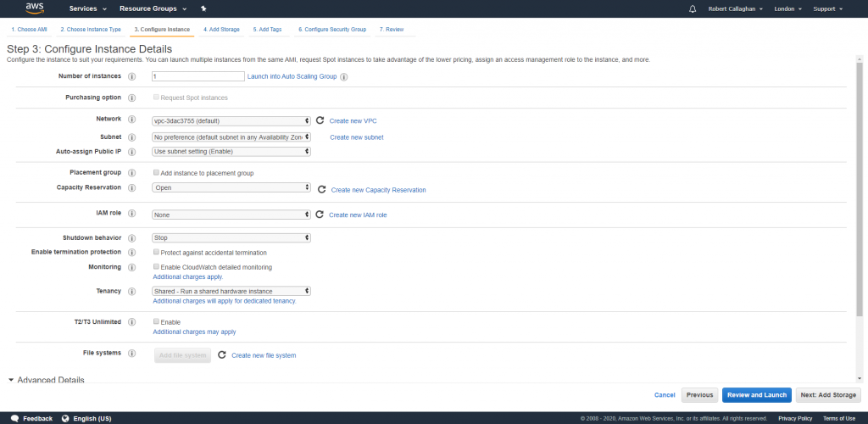Refresh the IAM role list

[320, 215]
